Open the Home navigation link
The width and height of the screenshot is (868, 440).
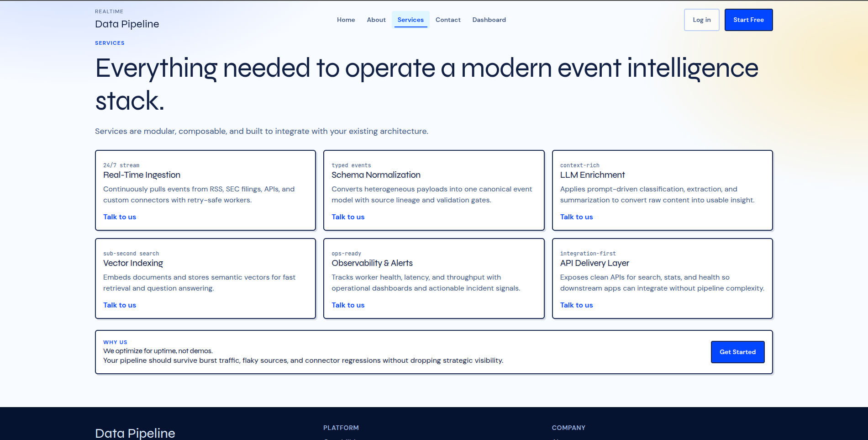tap(346, 20)
